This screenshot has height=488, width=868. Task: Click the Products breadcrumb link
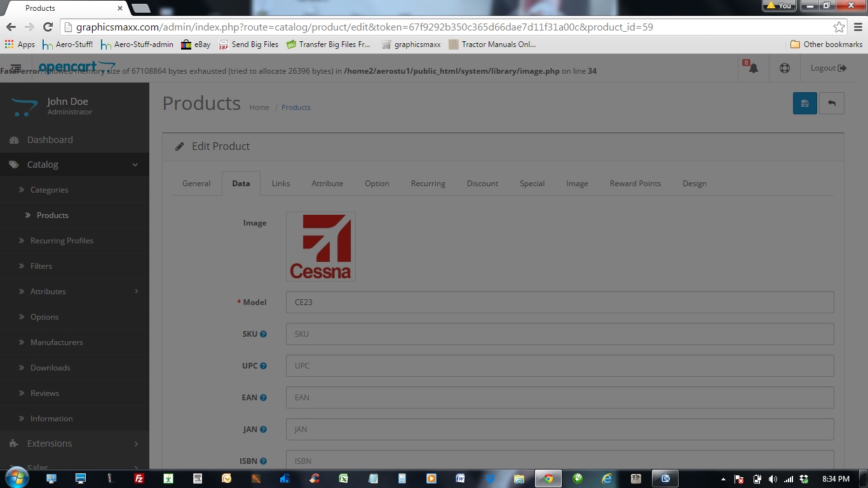[x=296, y=107]
